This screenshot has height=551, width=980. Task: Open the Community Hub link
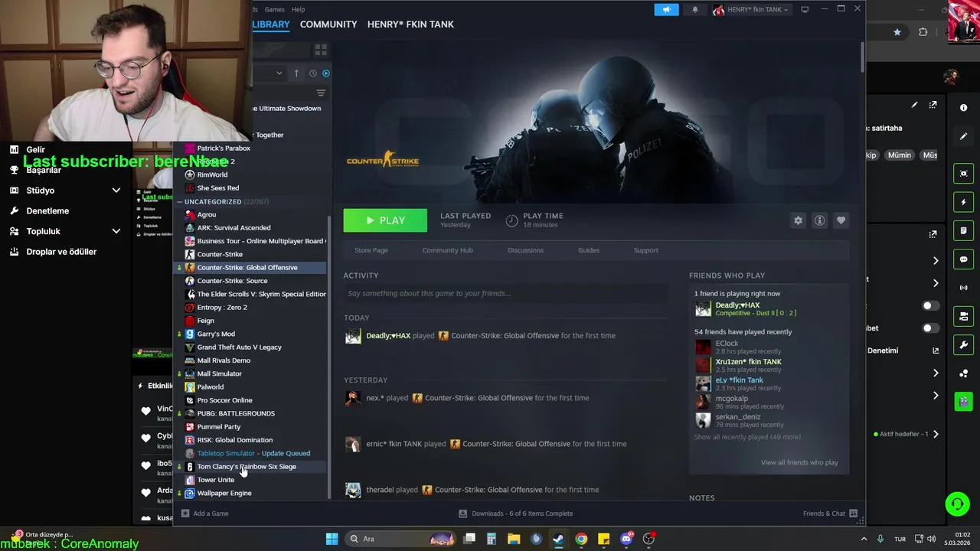447,250
